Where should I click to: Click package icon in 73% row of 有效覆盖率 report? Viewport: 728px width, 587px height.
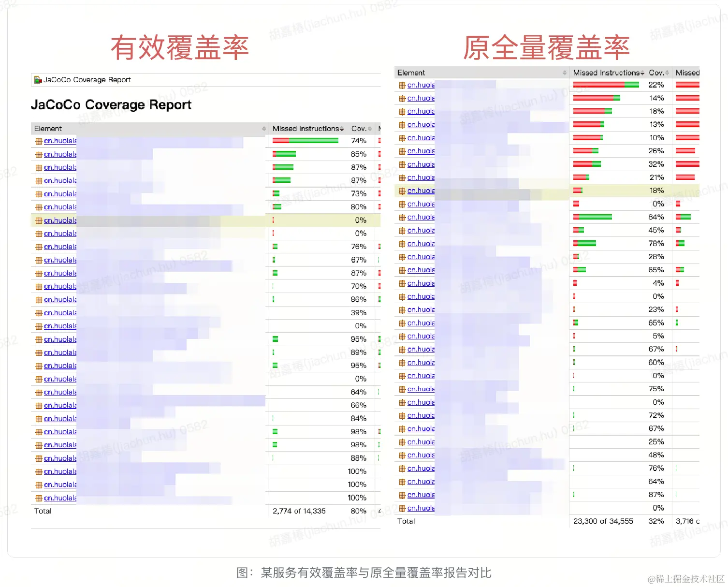click(39, 194)
